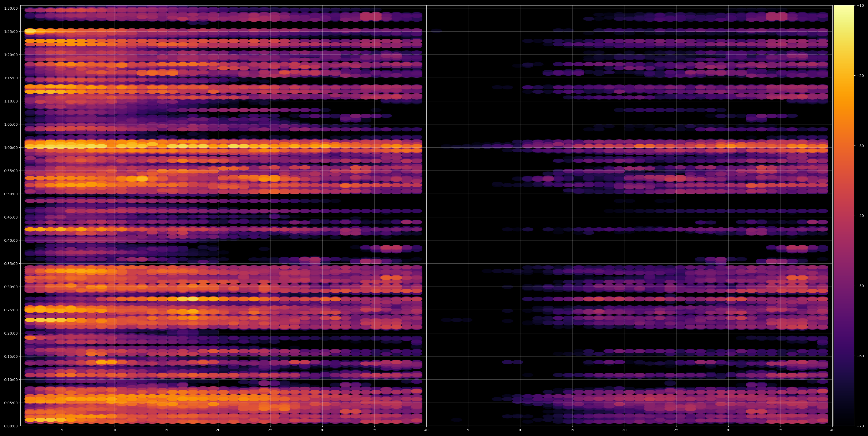
Task: Select the −60 value on the colorbar
Action: [860, 356]
